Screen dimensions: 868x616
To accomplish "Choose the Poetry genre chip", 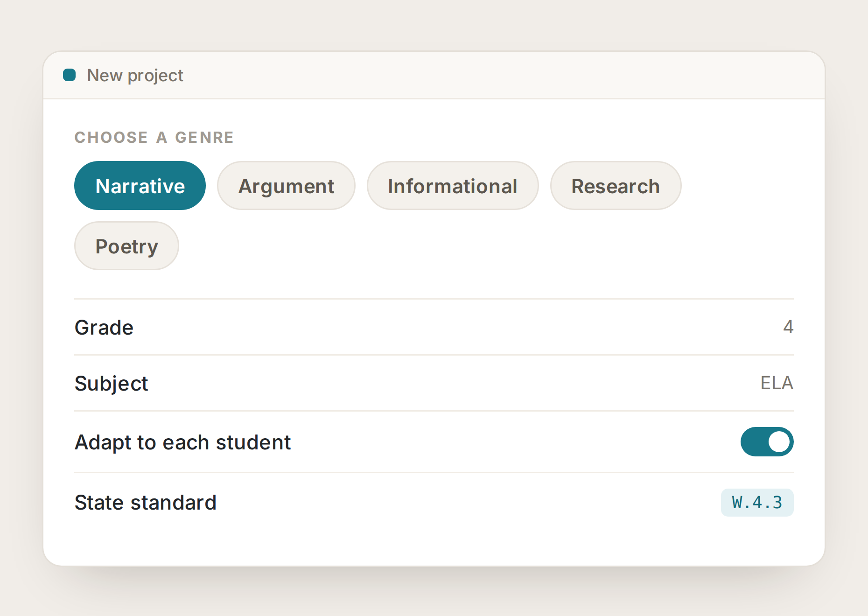I will 126,246.
